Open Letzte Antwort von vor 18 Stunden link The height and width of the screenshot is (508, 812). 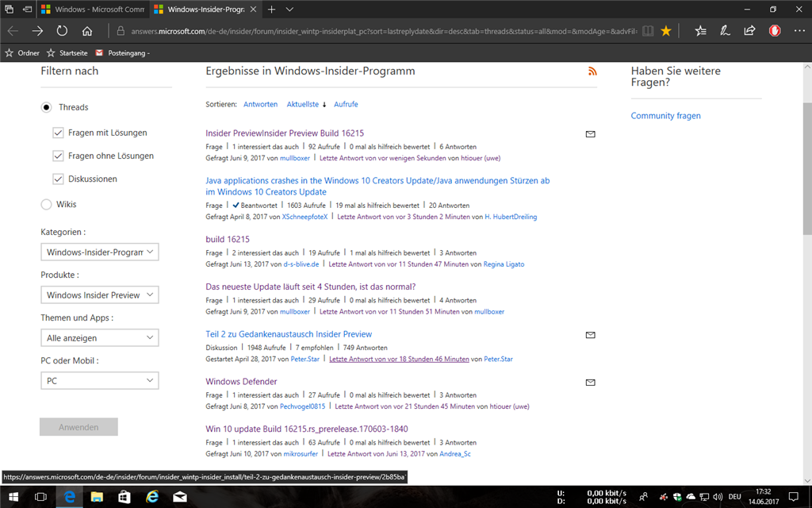[400, 360]
